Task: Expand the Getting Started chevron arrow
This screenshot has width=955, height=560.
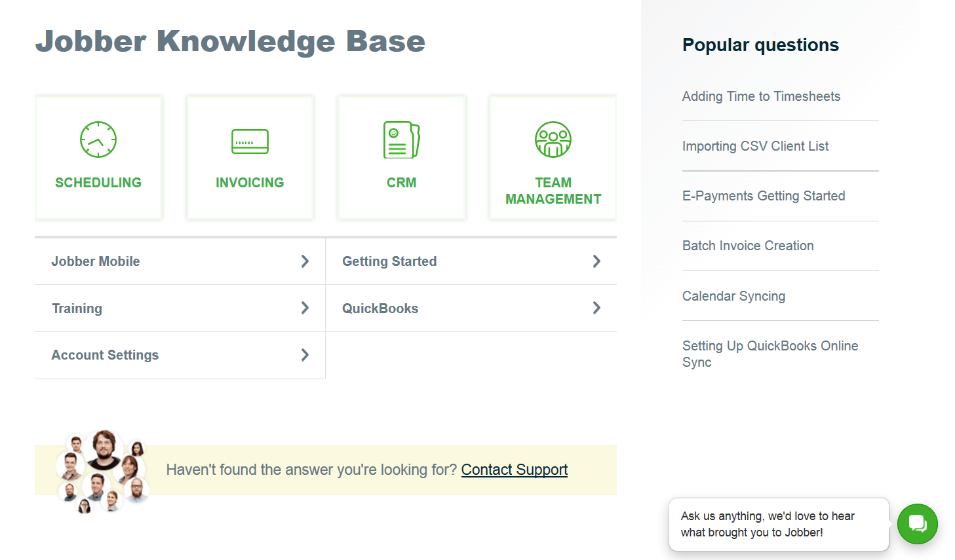Action: click(596, 261)
